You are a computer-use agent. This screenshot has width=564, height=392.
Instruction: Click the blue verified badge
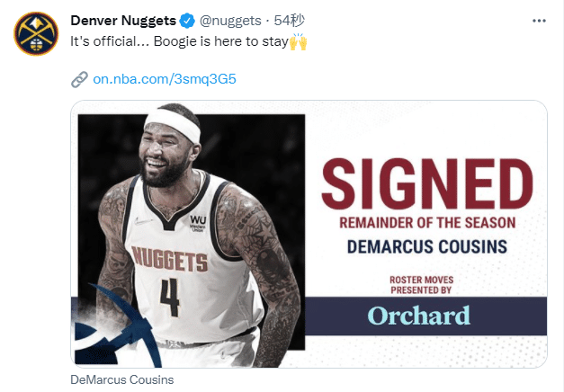(x=187, y=21)
